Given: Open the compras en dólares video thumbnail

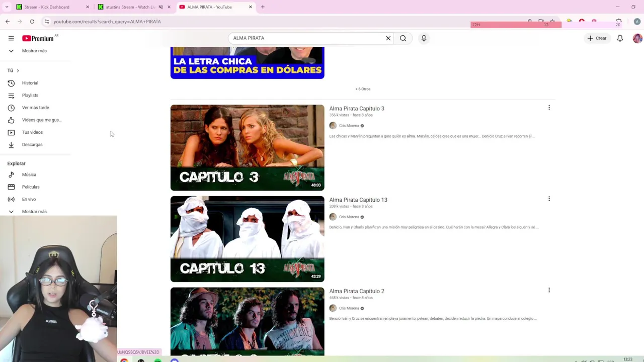Looking at the screenshot, I should [247, 63].
